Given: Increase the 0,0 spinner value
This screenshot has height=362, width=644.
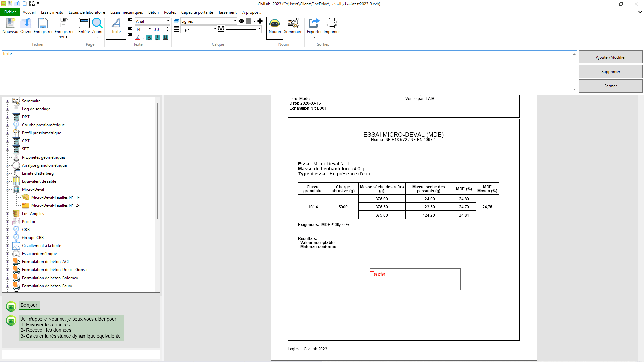Looking at the screenshot, I should coord(168,28).
